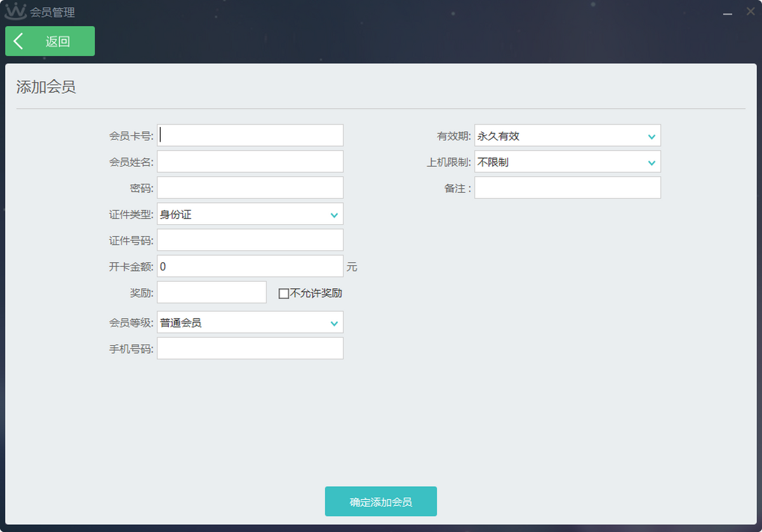Close the 会员管理 window
Image resolution: width=762 pixels, height=532 pixels.
point(750,11)
